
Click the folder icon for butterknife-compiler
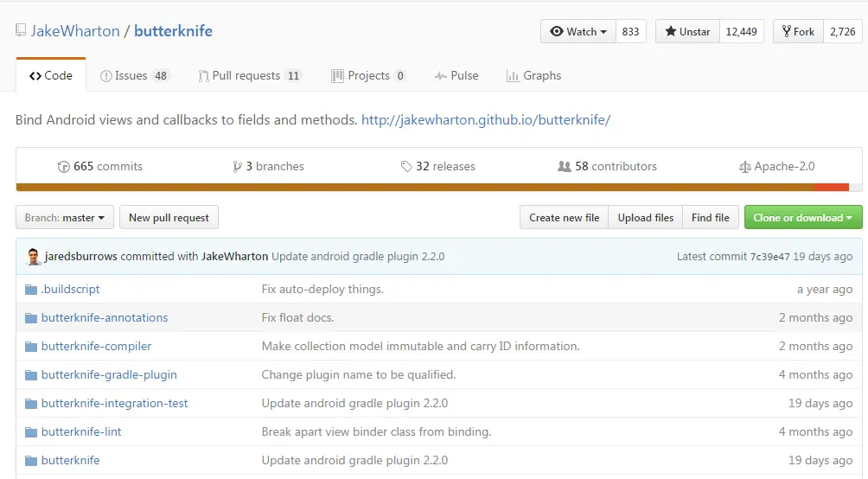coord(31,347)
